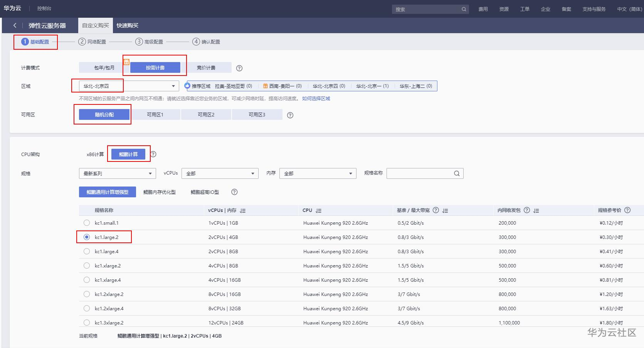Sort by 基准 / 最大带宽 column icon
This screenshot has height=348, width=644.
click(x=445, y=211)
